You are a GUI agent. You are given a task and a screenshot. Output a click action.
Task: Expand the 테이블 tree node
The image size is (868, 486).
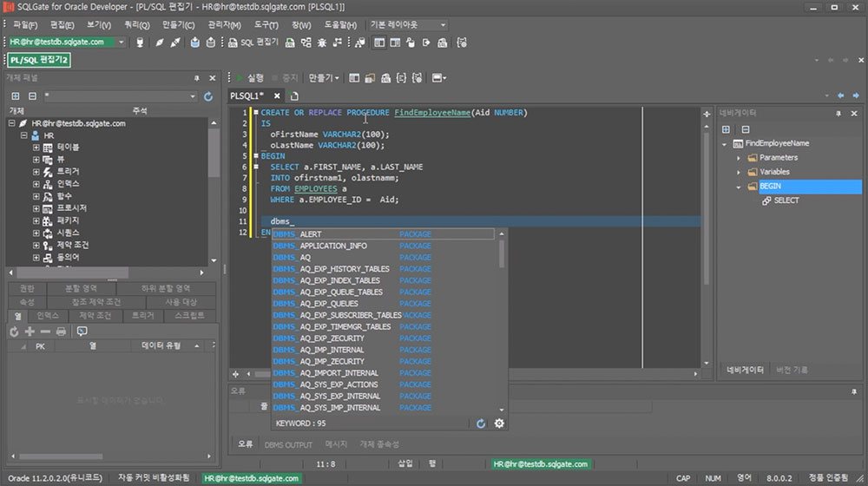click(36, 148)
